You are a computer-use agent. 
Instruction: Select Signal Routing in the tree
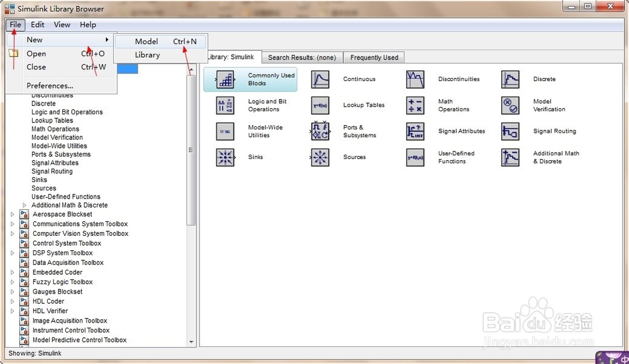coord(52,171)
